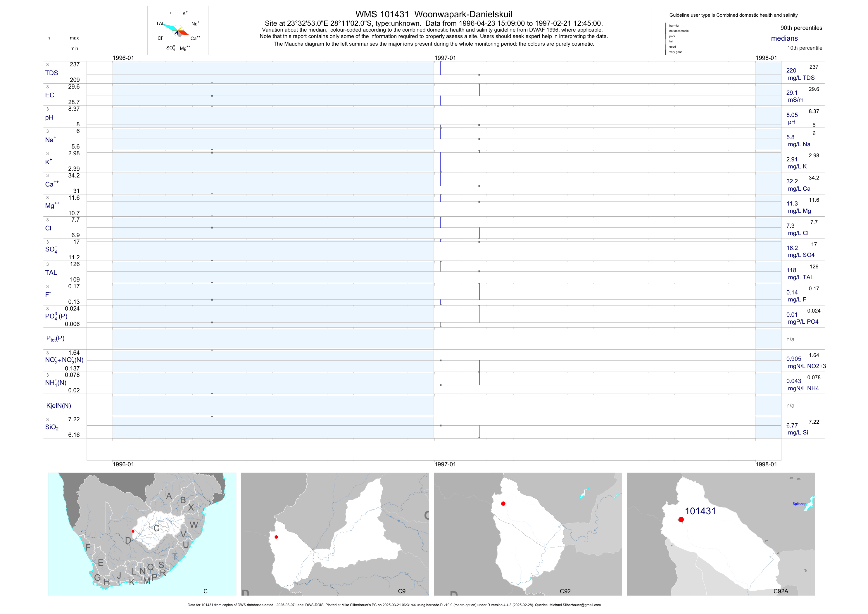Click the TDS parameter label
The height and width of the screenshot is (614, 868).
point(51,73)
